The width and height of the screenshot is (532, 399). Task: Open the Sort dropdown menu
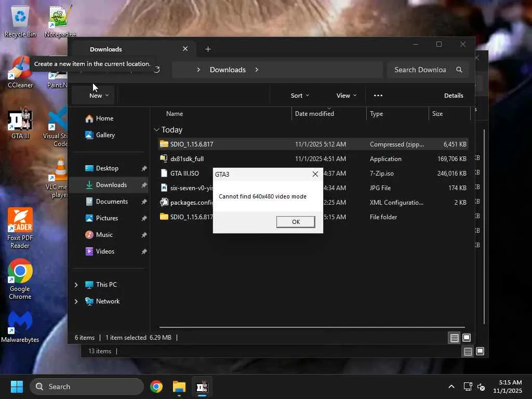click(300, 96)
